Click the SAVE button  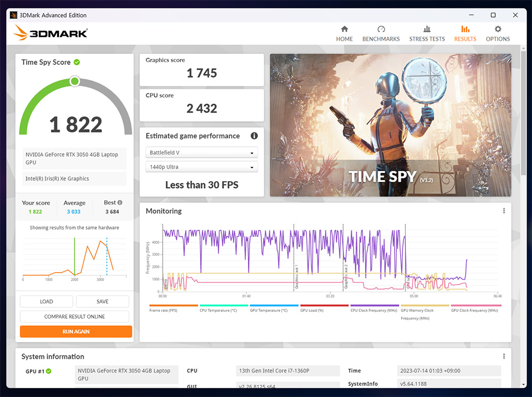click(x=103, y=301)
